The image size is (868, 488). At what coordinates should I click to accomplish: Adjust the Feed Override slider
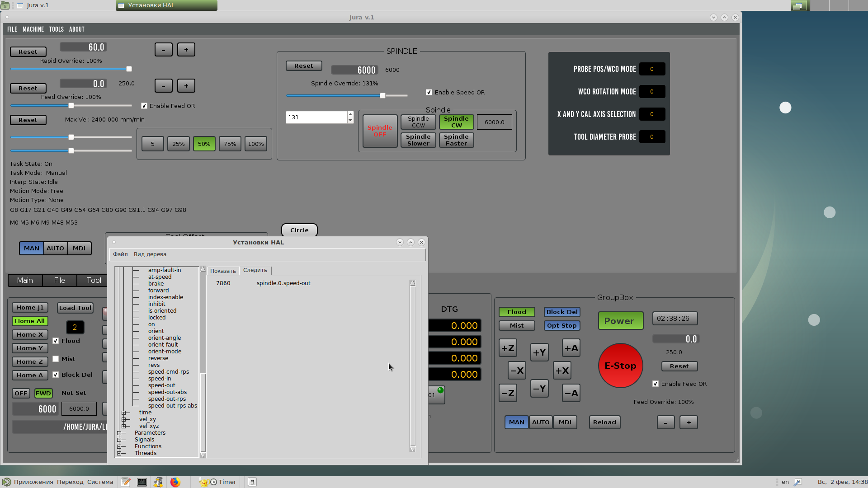[71, 106]
